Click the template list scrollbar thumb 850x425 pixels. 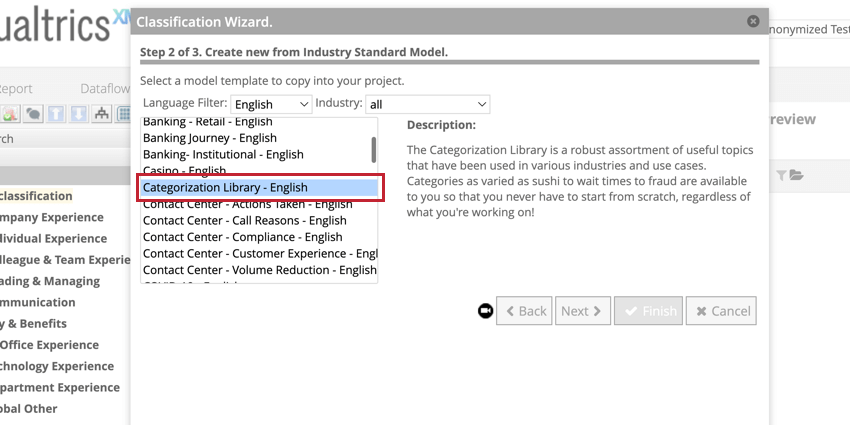click(374, 150)
